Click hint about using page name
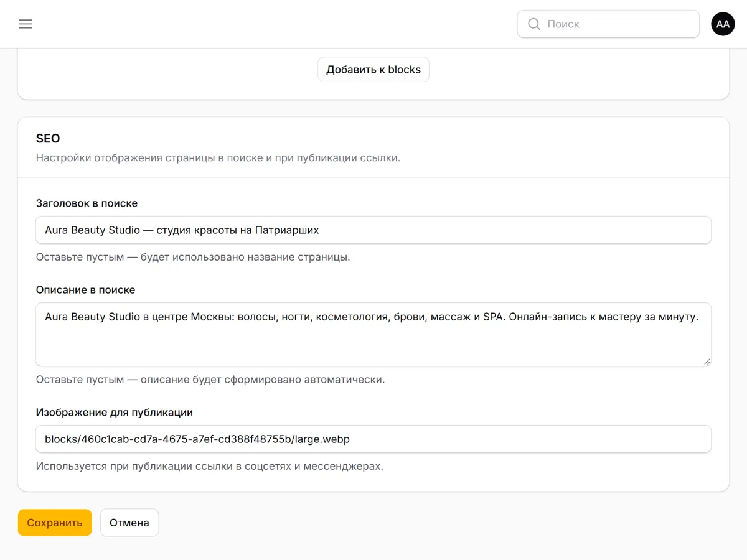This screenshot has width=747, height=560. [193, 257]
